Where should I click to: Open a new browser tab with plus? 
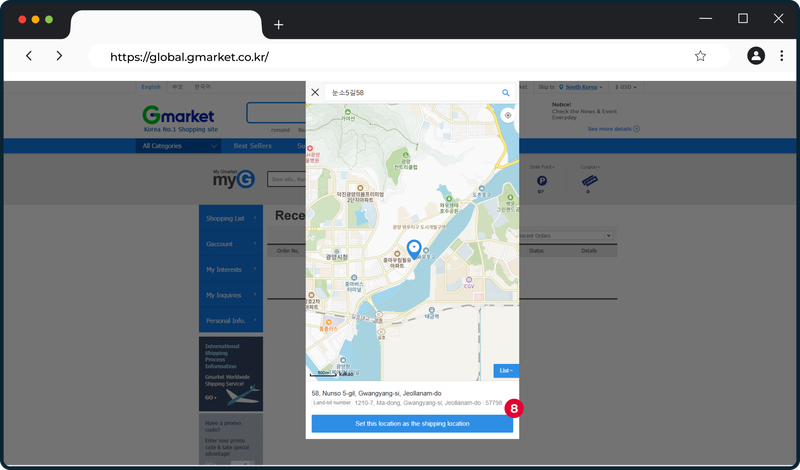click(279, 24)
